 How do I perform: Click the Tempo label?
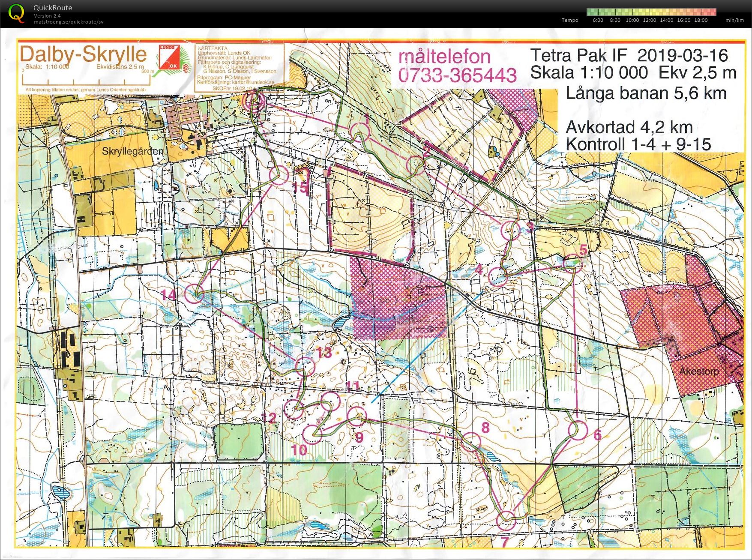570,20
